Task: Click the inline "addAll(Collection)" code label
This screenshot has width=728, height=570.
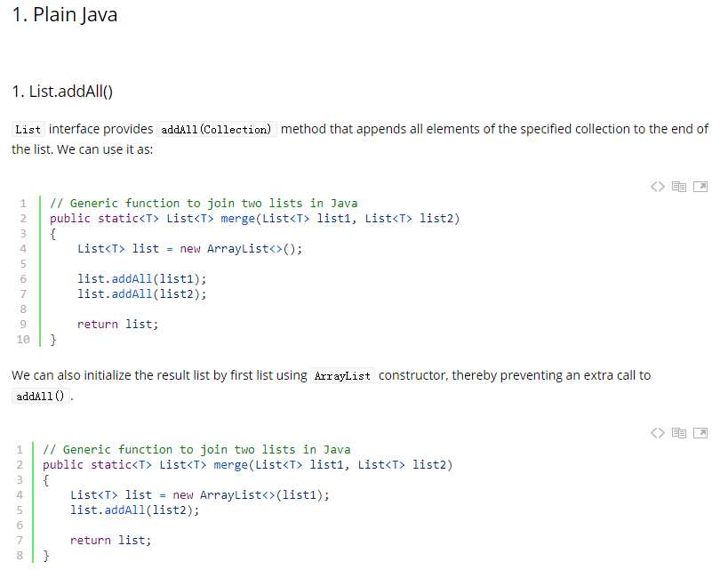Action: [x=216, y=129]
